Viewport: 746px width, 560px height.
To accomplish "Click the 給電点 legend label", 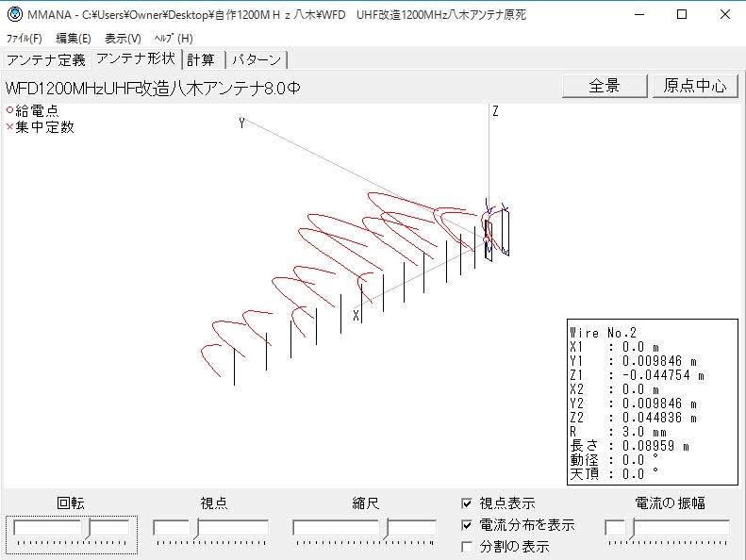I will pos(37,111).
